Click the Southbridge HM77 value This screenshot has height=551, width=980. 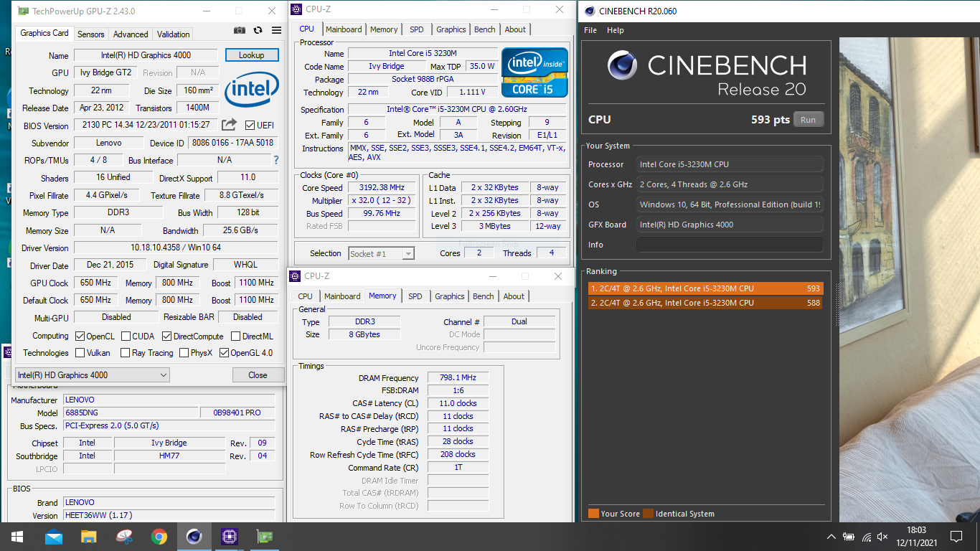coord(169,456)
